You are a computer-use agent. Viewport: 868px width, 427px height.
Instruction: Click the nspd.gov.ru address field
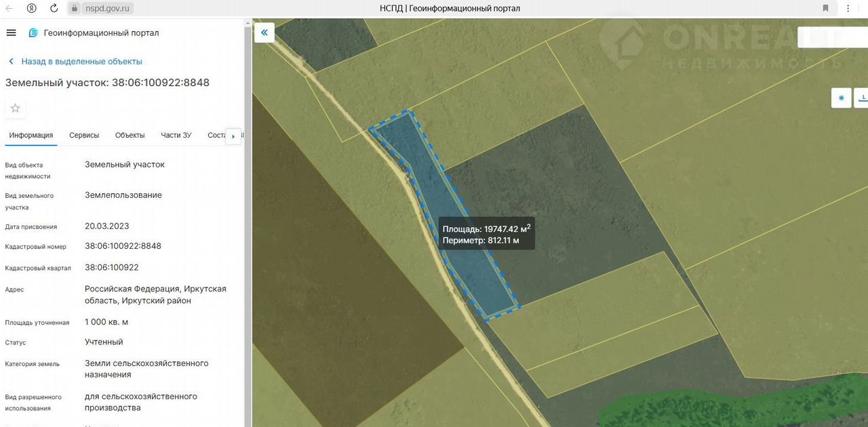click(106, 8)
